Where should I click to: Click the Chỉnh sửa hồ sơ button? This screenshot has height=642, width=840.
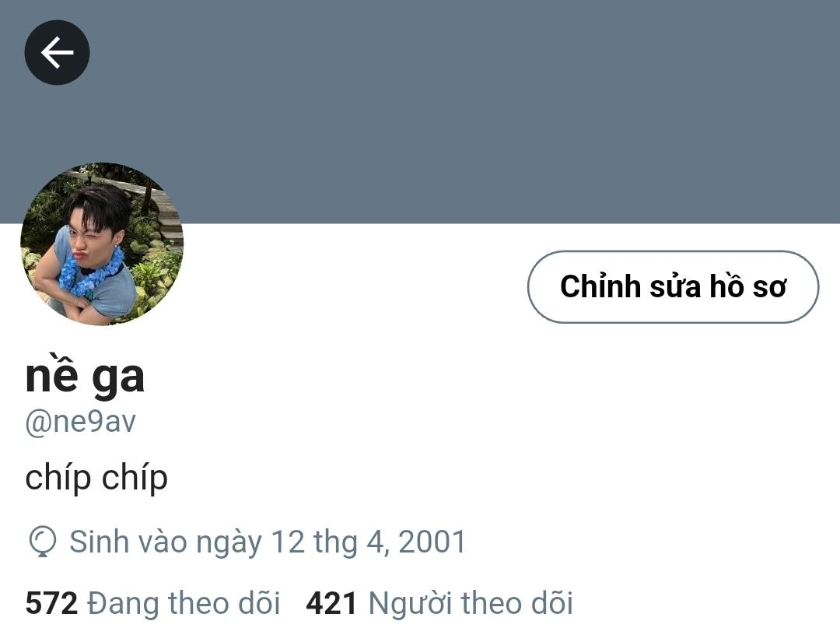click(x=673, y=286)
